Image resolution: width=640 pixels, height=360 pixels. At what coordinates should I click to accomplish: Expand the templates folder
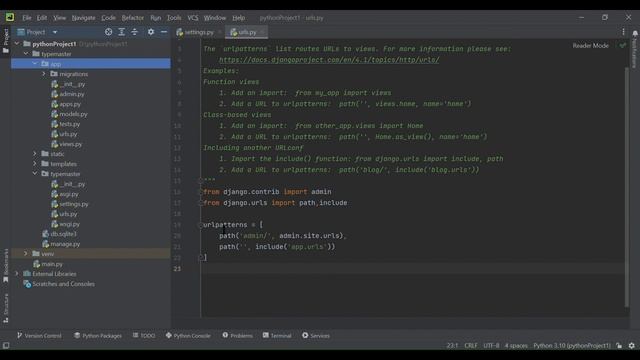click(35, 164)
